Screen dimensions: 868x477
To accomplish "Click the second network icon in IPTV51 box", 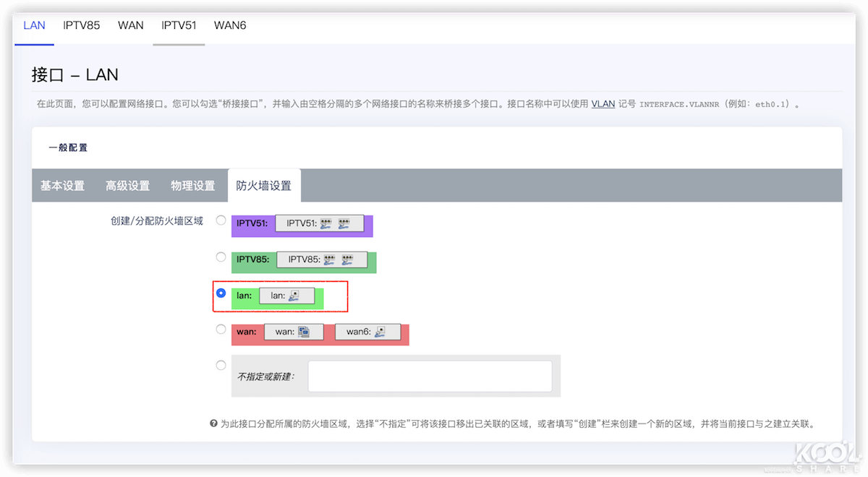I will click(x=343, y=225).
